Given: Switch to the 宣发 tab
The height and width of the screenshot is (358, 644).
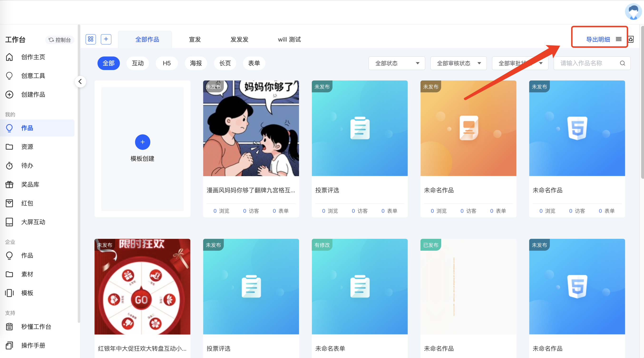Looking at the screenshot, I should point(195,39).
